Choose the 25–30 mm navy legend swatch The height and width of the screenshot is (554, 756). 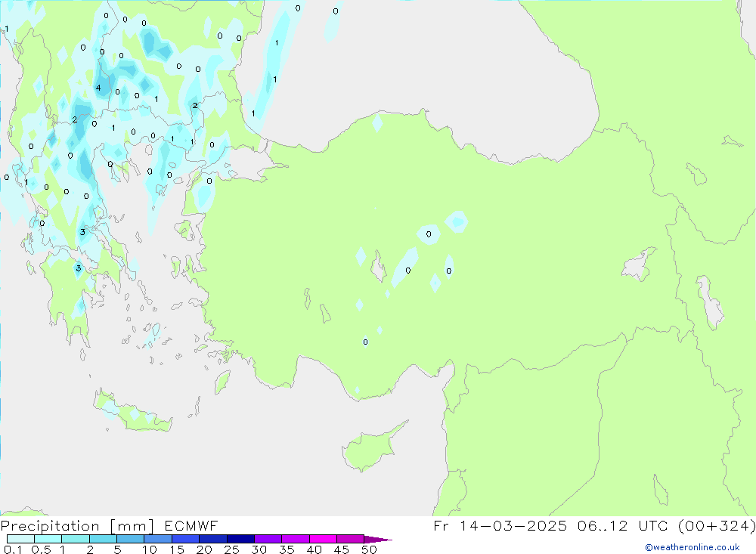tap(240, 539)
